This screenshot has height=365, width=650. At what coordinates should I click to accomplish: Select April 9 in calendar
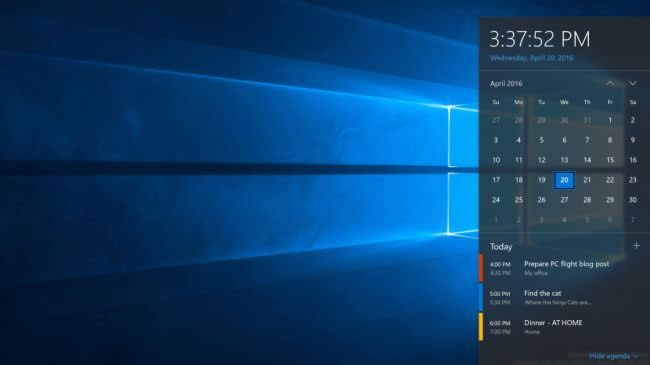pos(633,140)
